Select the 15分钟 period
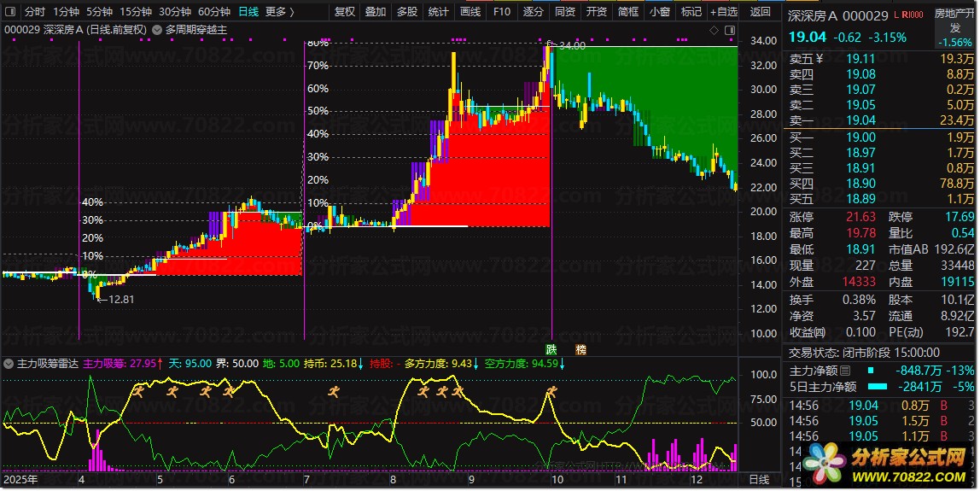 [x=135, y=11]
